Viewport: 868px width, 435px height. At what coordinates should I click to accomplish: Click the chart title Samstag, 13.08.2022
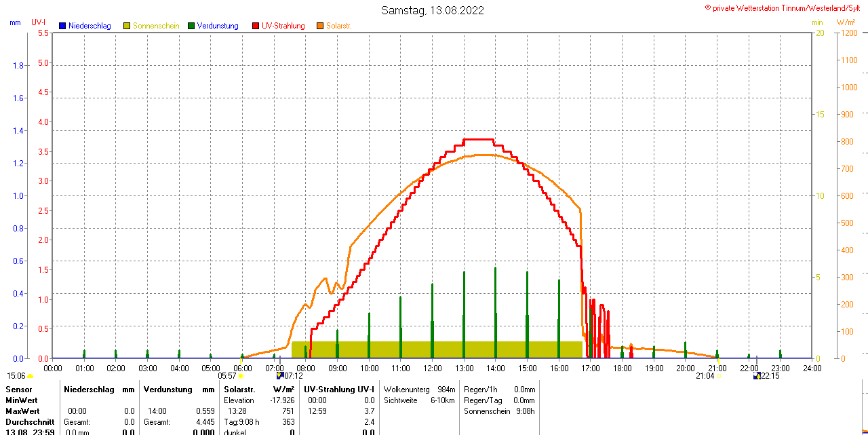point(433,10)
